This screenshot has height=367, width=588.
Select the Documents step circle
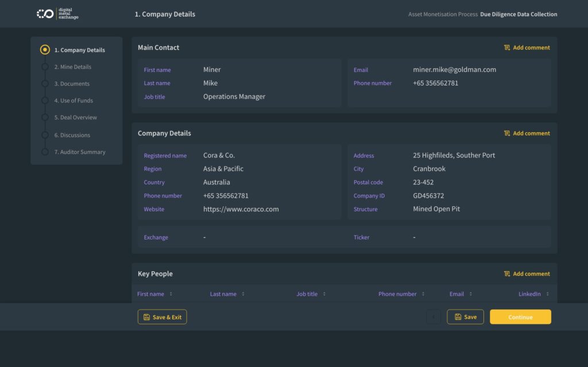click(45, 84)
